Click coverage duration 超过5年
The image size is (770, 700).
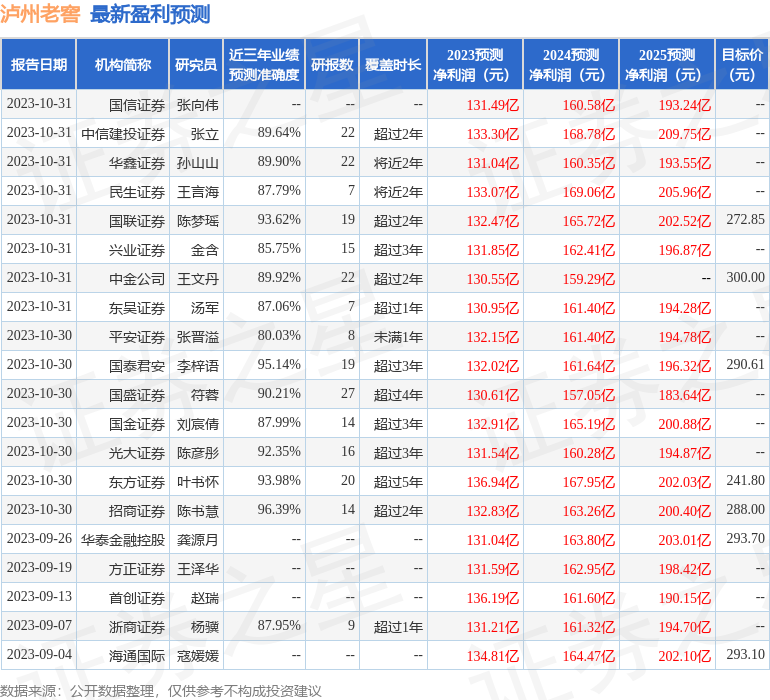(x=398, y=482)
